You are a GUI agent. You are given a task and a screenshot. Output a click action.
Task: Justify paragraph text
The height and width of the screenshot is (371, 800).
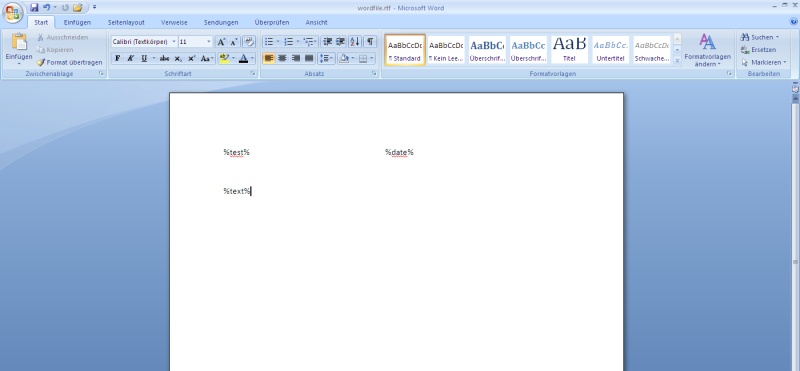point(309,58)
